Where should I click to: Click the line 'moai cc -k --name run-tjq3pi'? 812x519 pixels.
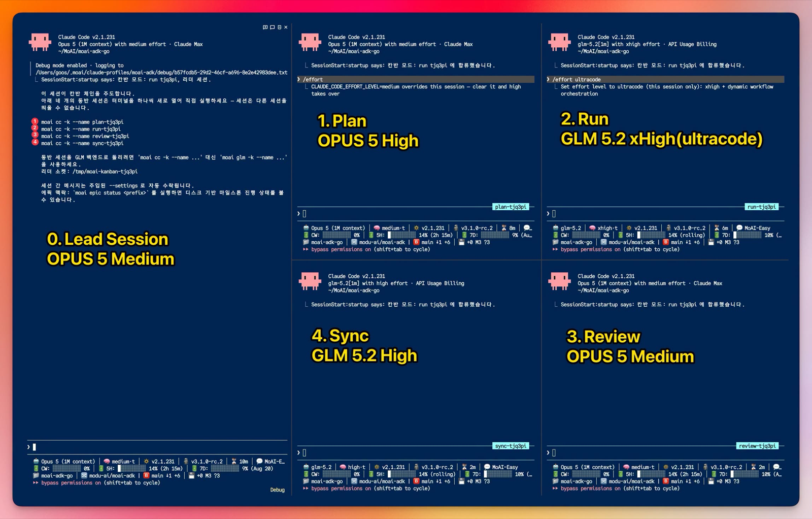pyautogui.click(x=81, y=129)
